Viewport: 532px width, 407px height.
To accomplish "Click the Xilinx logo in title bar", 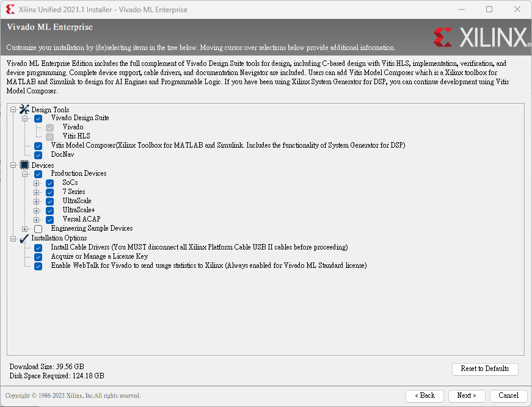I will 10,10.
